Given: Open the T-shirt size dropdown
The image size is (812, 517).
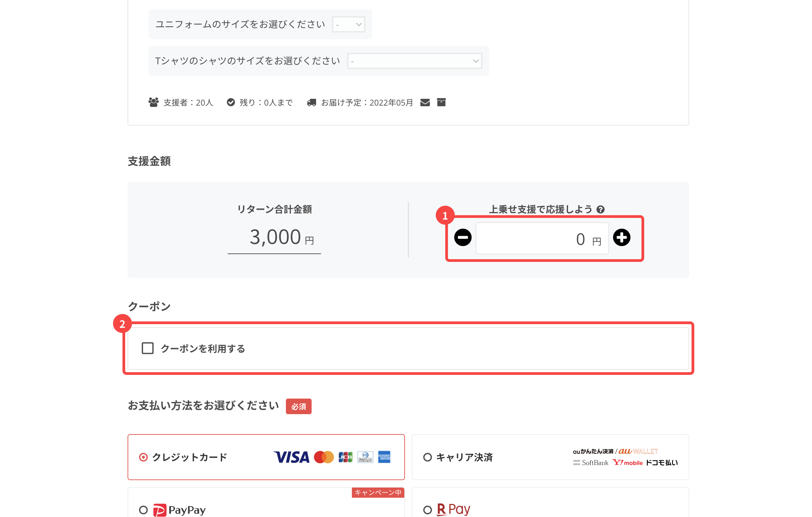Looking at the screenshot, I should coord(414,61).
